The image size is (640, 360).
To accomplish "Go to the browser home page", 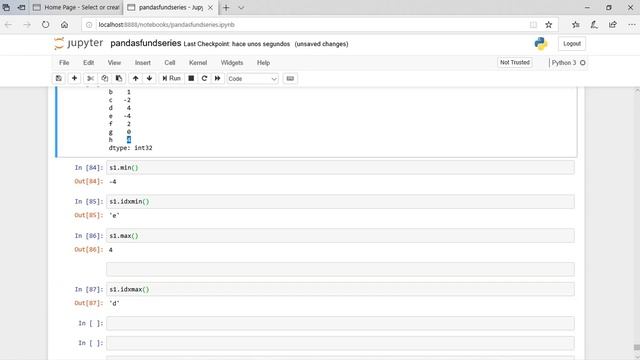I will pos(64,25).
